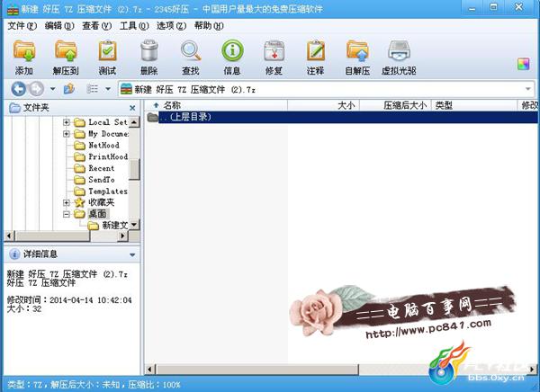Open the 编辑(E) menu

click(59, 26)
